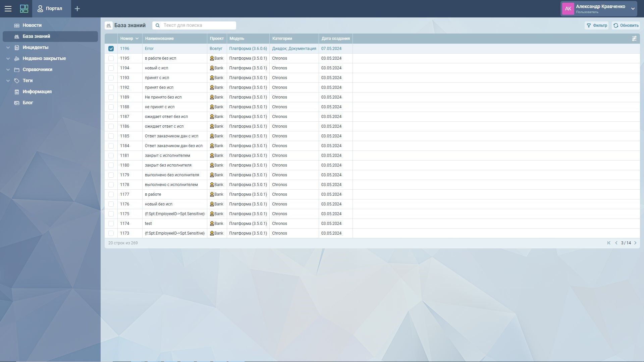The image size is (644, 362).
Task: Open the hamburger main menu
Action: (8, 9)
